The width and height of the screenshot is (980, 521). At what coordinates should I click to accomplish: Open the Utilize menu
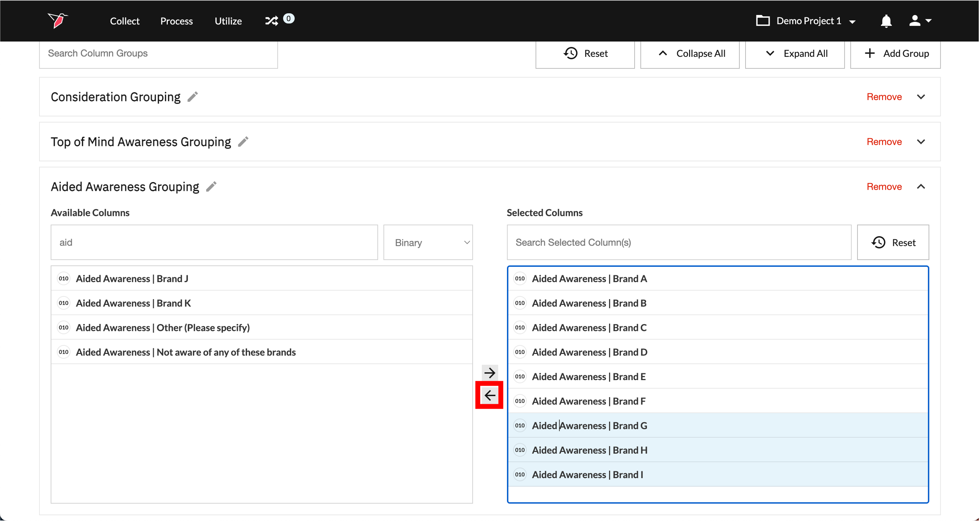[x=228, y=21]
